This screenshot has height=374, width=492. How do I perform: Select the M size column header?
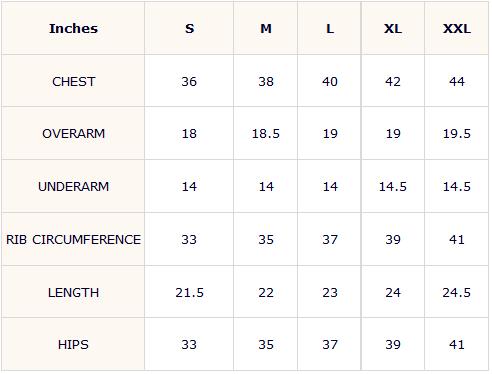point(266,29)
